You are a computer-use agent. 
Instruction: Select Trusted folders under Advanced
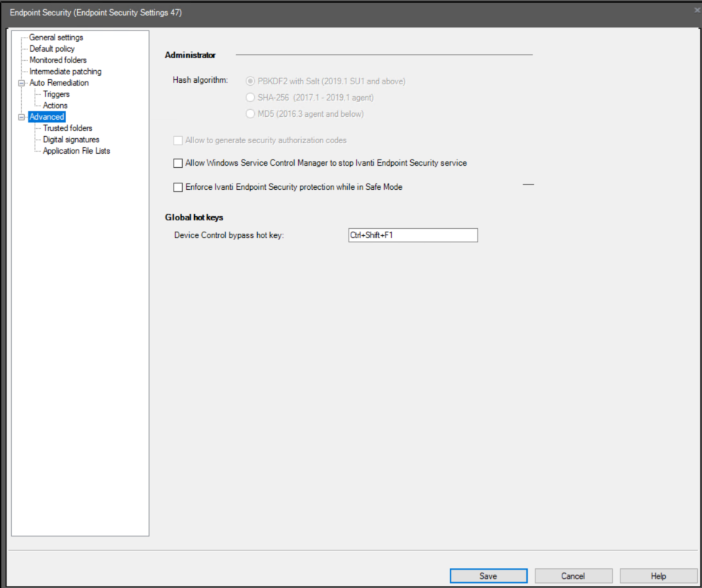[67, 128]
